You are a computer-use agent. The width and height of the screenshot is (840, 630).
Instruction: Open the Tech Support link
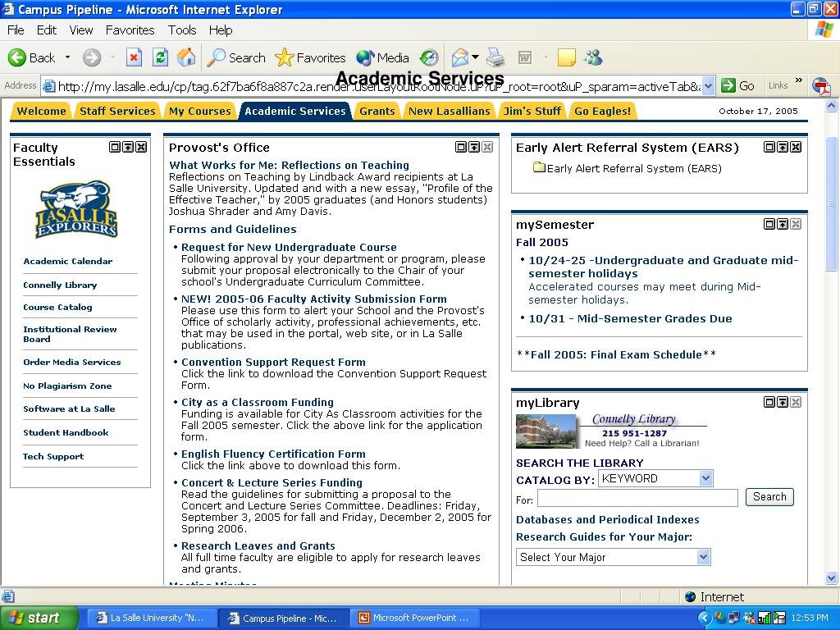coord(53,456)
